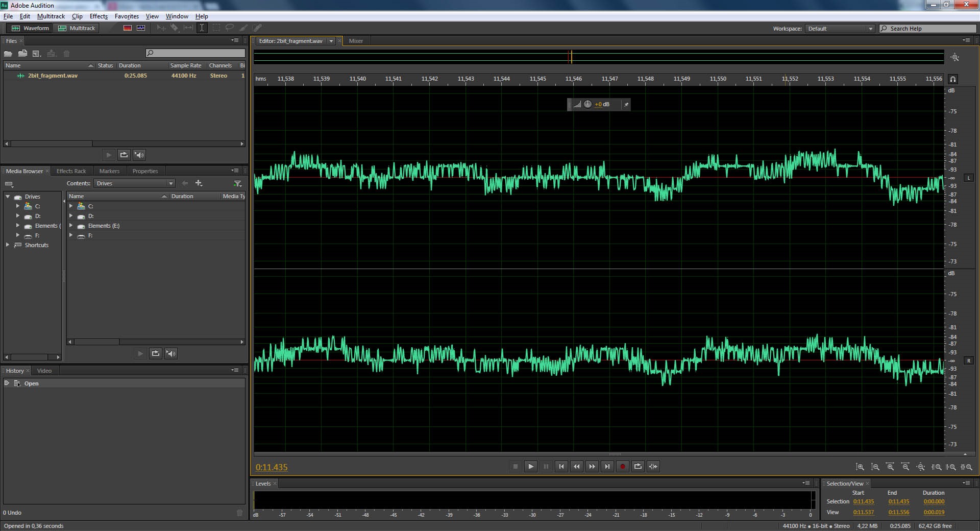Click zoom out amplitude icon
Viewport: 980px width, 531px height.
pos(875,467)
